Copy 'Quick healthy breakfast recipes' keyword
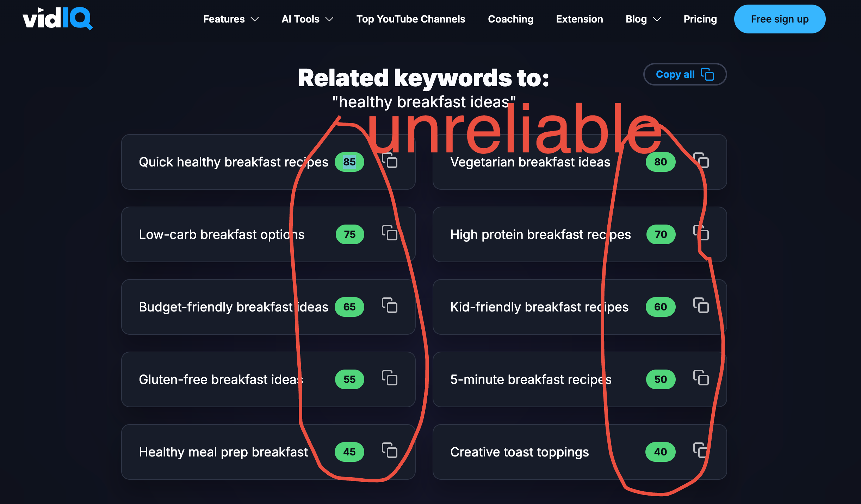Screen dimensions: 861x504 [x=390, y=162]
